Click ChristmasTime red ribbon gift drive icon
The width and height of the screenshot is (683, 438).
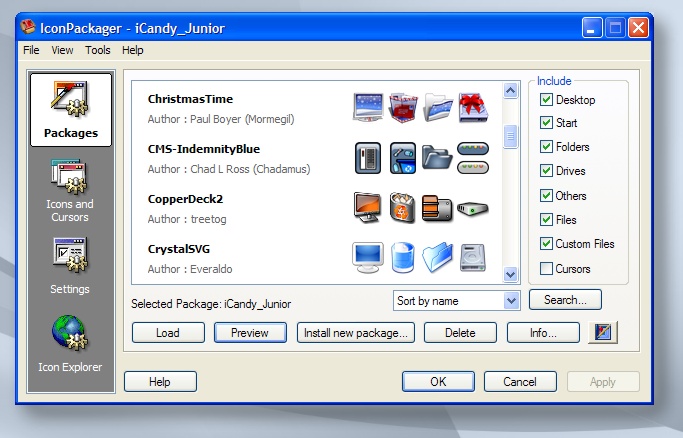tap(473, 108)
